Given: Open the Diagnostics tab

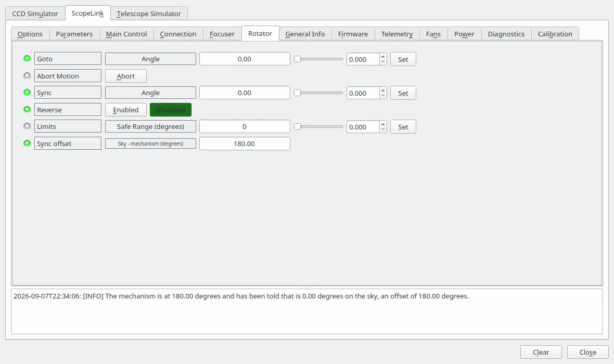Looking at the screenshot, I should [x=506, y=34].
